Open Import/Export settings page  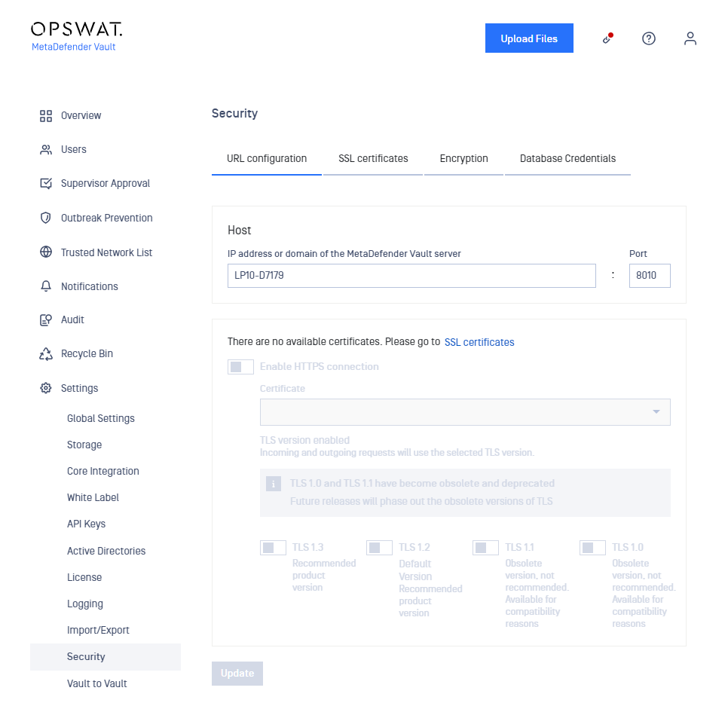[98, 631]
